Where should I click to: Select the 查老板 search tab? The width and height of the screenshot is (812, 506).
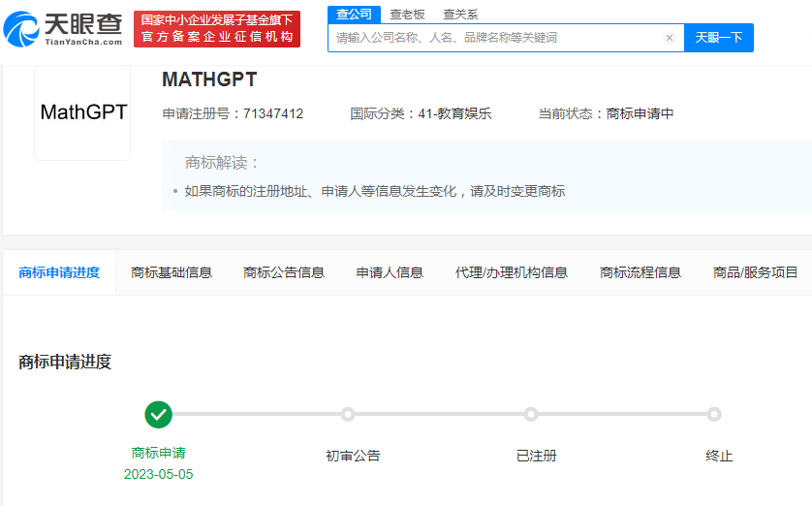(x=408, y=15)
